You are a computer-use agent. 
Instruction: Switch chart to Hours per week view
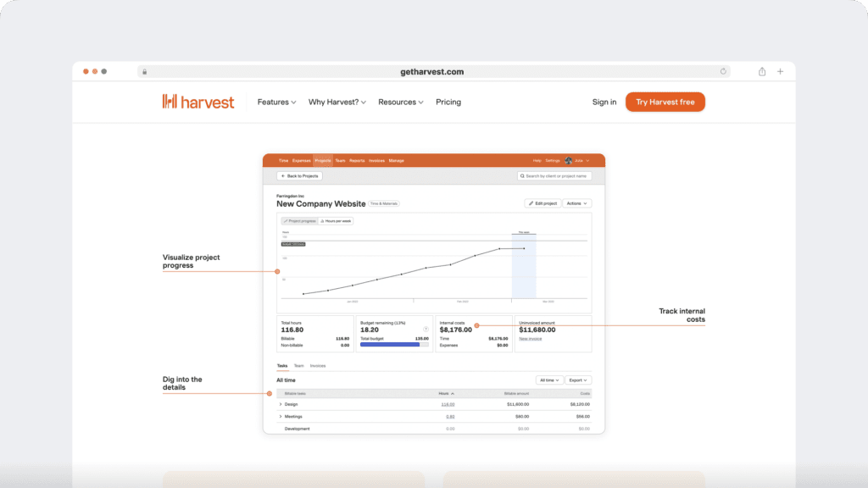click(338, 220)
